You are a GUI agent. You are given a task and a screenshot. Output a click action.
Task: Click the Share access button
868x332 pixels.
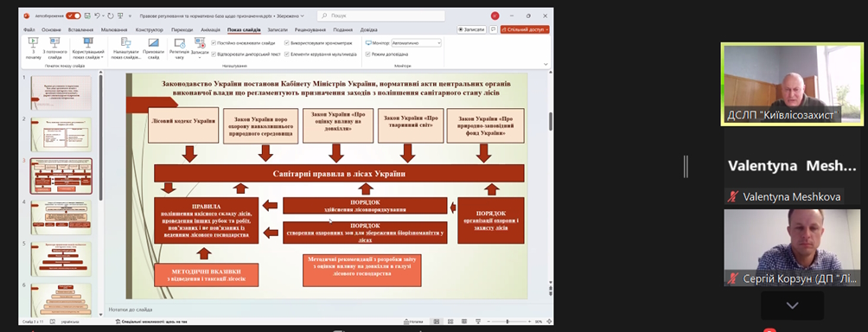pyautogui.click(x=525, y=30)
